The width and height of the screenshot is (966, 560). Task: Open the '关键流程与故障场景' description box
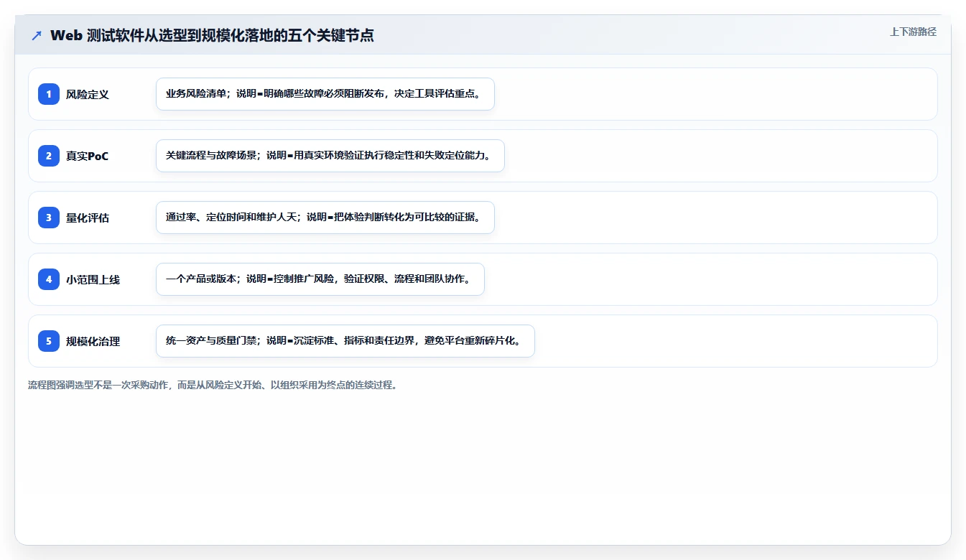[x=330, y=156]
